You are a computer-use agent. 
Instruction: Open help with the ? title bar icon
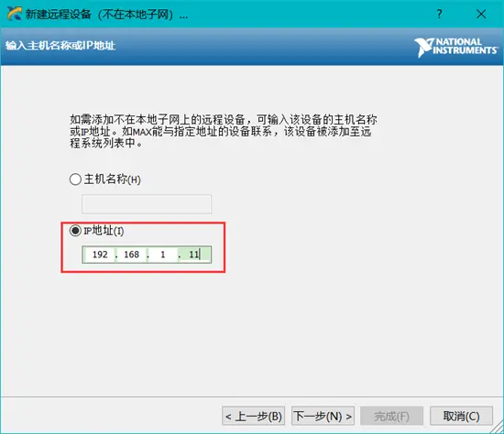pos(439,14)
